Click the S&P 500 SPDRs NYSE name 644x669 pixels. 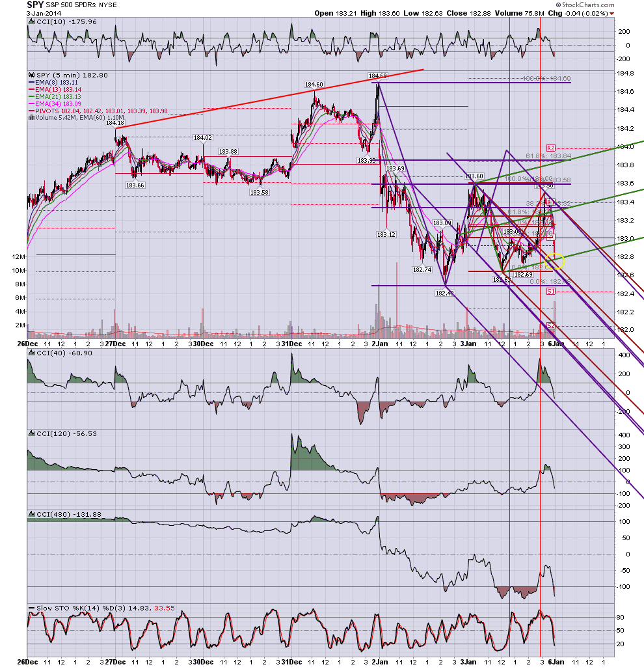click(x=81, y=5)
